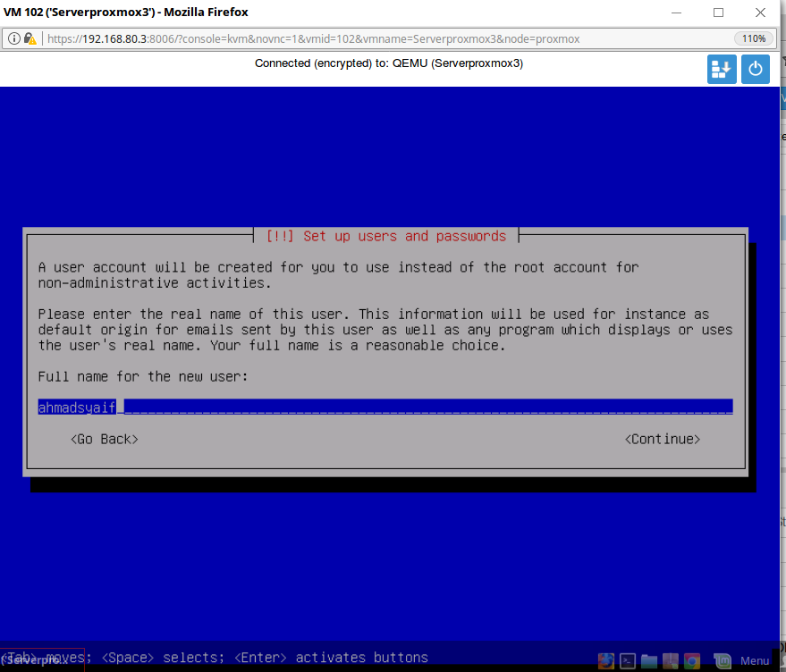Click the 'Full name for the new user:' label
This screenshot has width=786, height=672.
coord(143,376)
